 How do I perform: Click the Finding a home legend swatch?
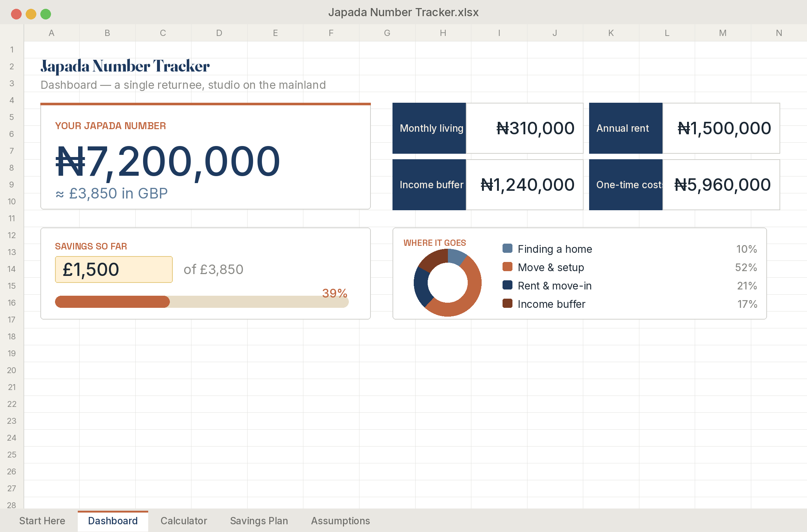click(507, 248)
